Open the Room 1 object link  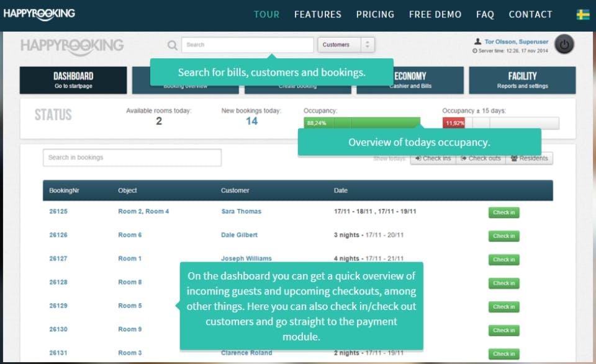coord(130,259)
